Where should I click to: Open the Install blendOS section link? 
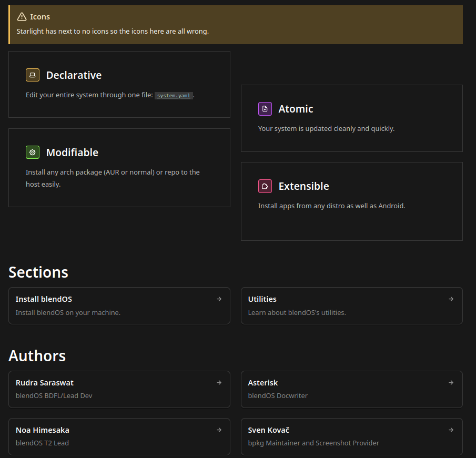[44, 299]
